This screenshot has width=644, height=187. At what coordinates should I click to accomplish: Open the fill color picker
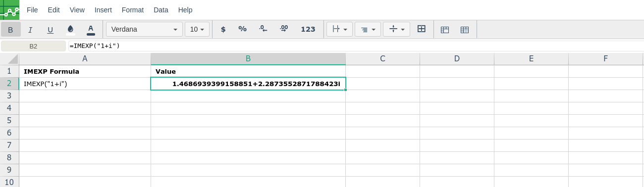pyautogui.click(x=70, y=29)
